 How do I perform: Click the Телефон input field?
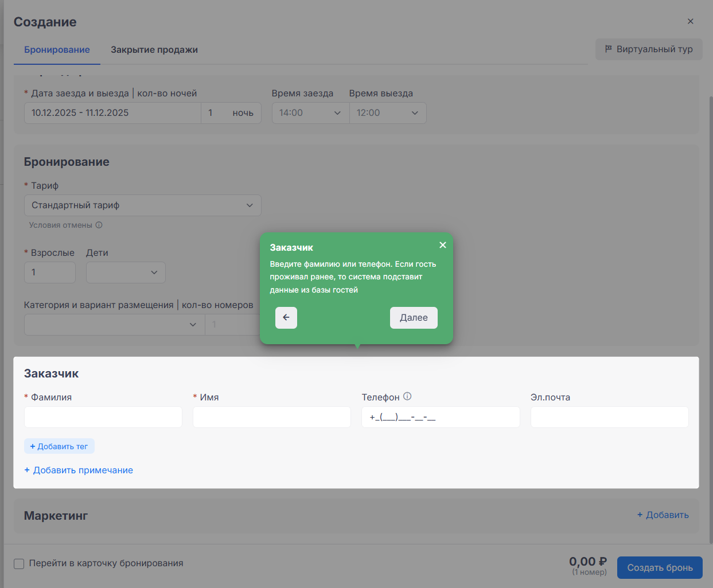tap(440, 417)
